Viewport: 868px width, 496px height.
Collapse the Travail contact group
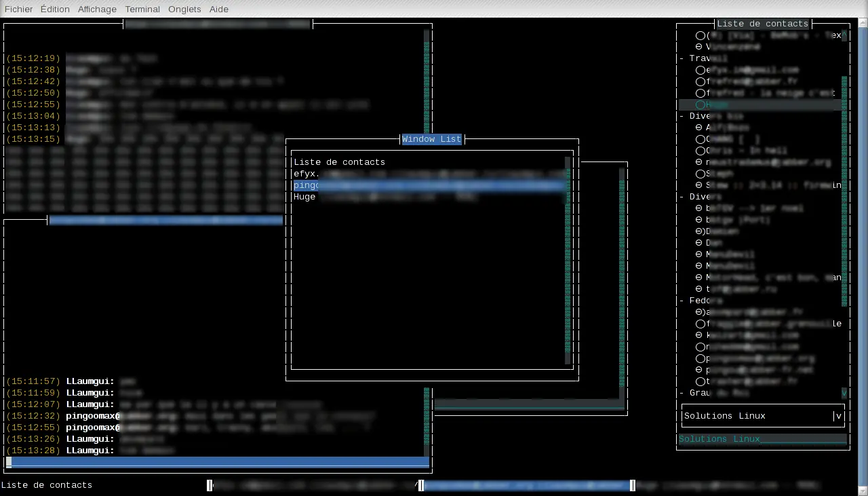coord(682,58)
